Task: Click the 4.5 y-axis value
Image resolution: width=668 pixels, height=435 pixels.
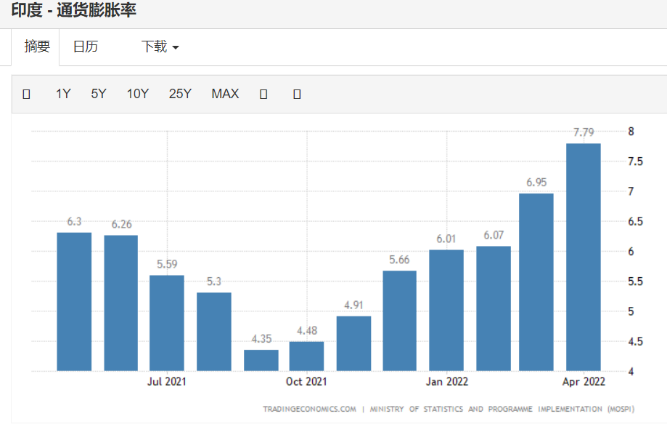Action: pos(635,342)
